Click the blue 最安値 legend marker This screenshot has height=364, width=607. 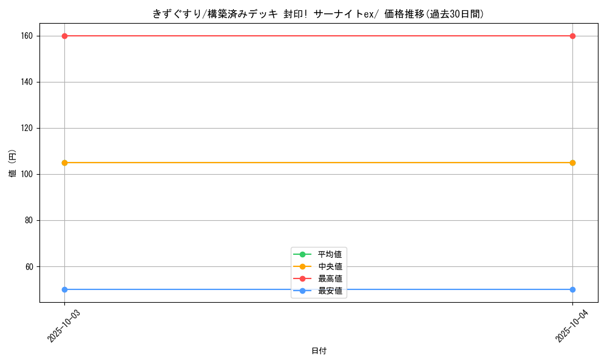(x=302, y=291)
